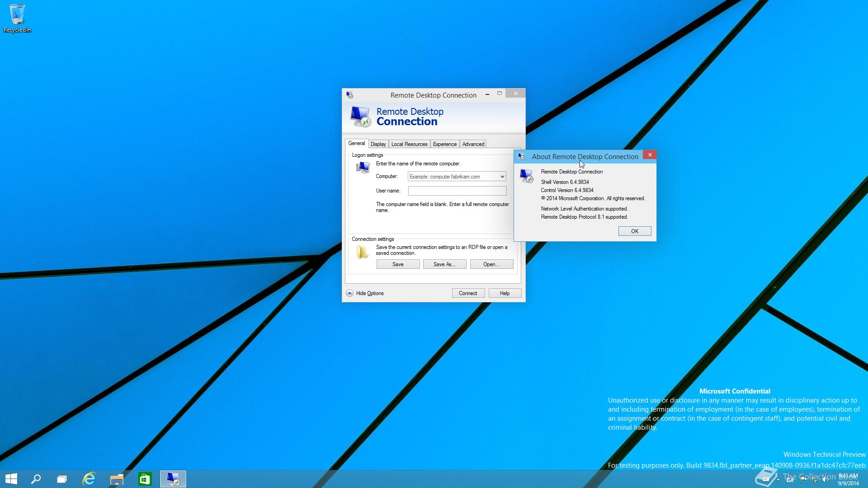Screen dimensions: 868x488
Task: Click the Hide Options label text
Action: (369, 293)
